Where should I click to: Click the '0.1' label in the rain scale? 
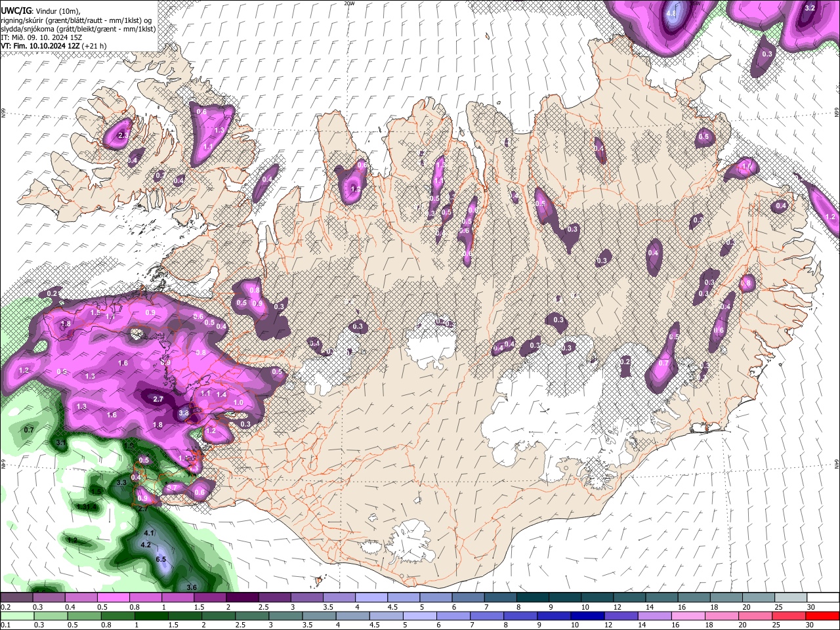(x=5, y=625)
